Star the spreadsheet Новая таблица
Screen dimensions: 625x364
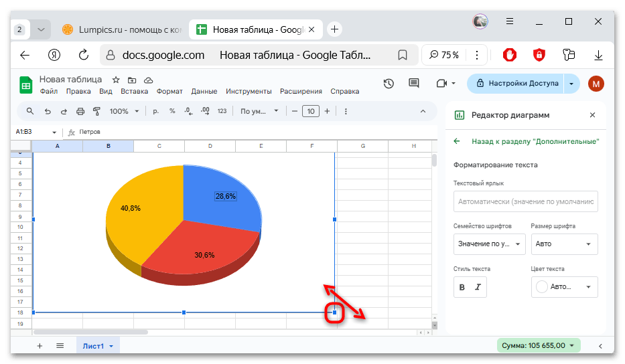coord(116,80)
